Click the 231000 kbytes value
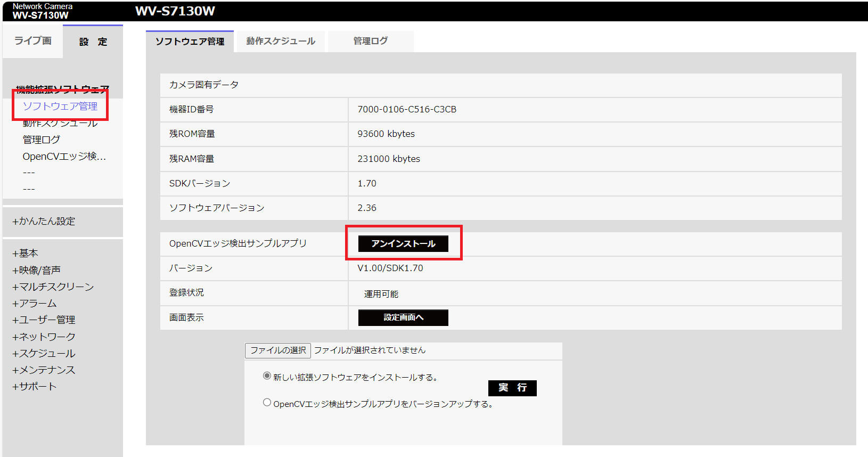 tap(389, 159)
